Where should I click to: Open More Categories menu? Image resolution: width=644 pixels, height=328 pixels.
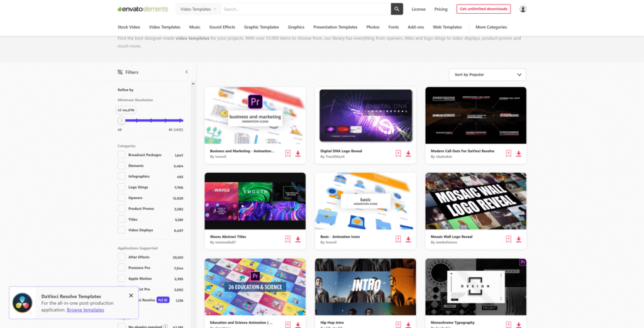[491, 27]
